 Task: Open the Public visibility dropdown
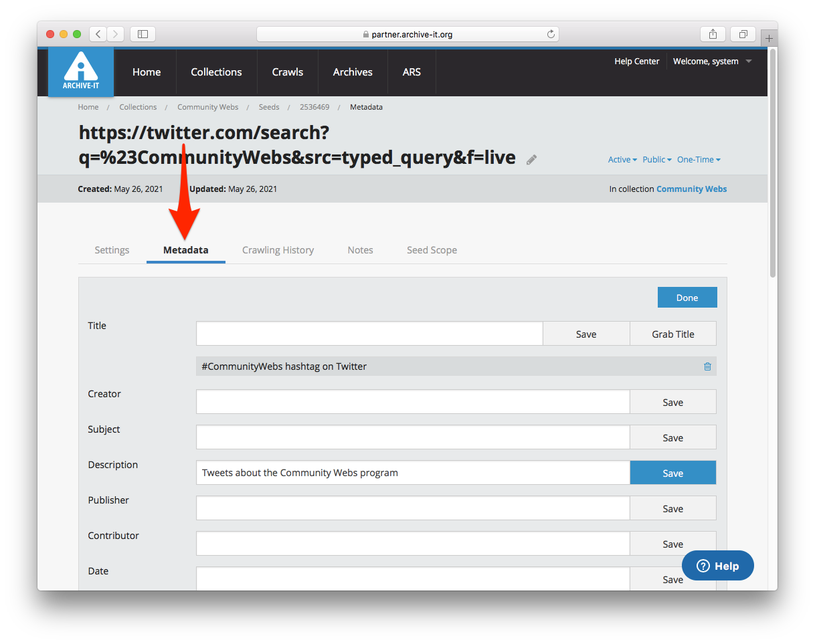(x=656, y=160)
